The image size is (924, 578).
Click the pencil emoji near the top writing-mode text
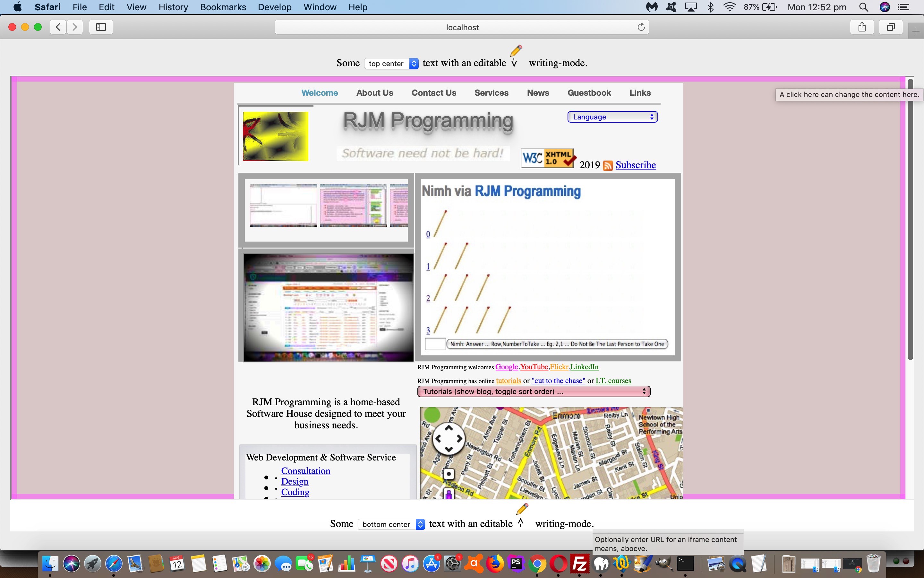516,50
